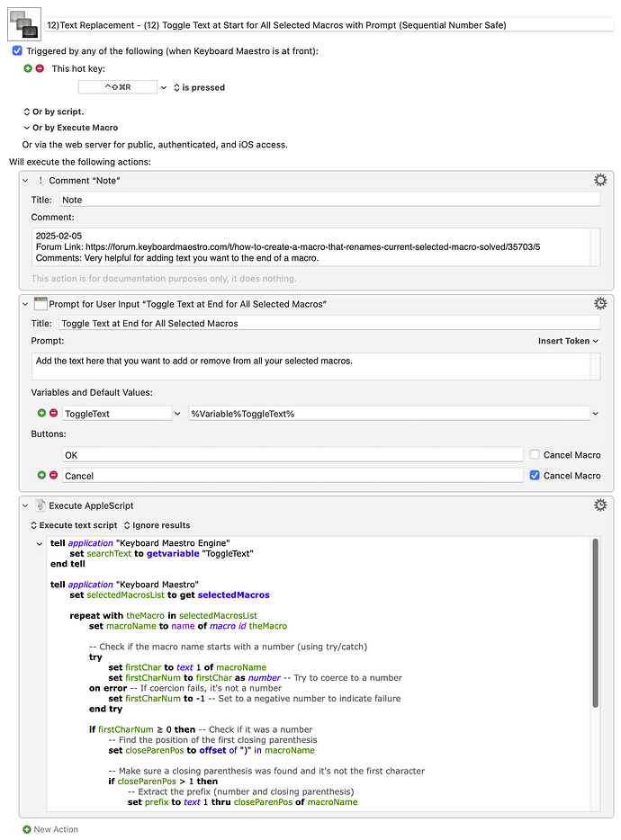Open the Insert Token dropdown
The image size is (621, 840).
coord(568,341)
